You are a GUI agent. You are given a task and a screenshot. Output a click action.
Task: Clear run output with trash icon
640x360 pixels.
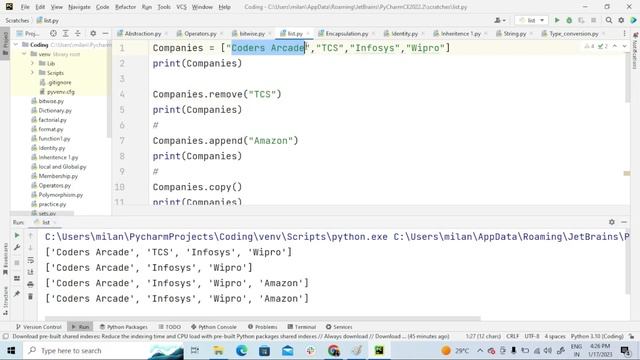point(30,297)
